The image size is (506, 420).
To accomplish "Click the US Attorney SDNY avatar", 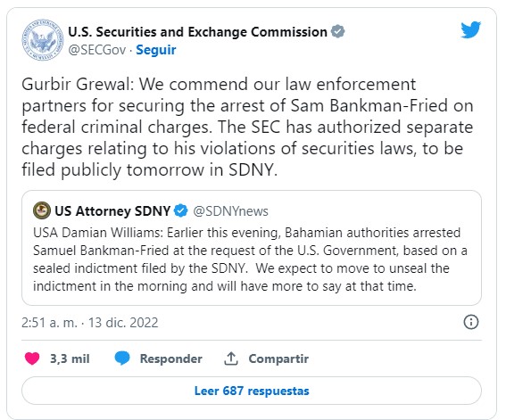I will pos(42,210).
